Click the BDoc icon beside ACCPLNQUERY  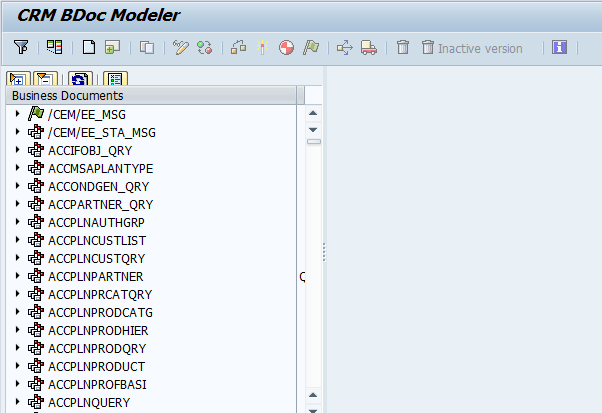tap(36, 402)
